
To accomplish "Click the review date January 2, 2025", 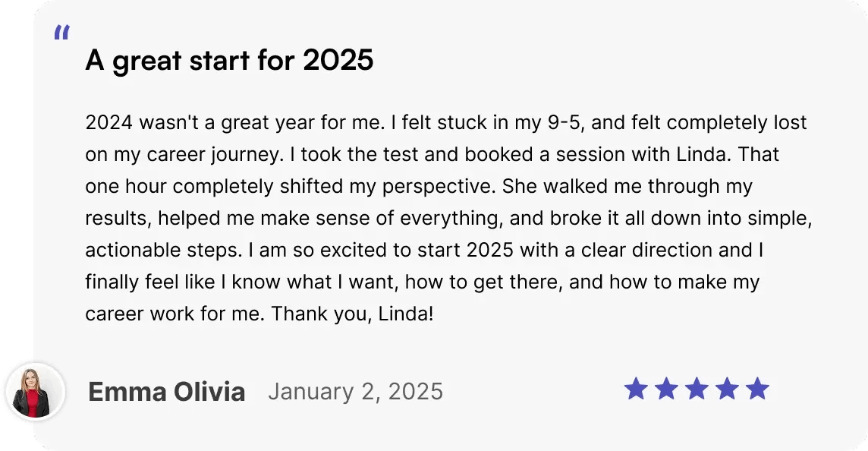I will pos(355,392).
